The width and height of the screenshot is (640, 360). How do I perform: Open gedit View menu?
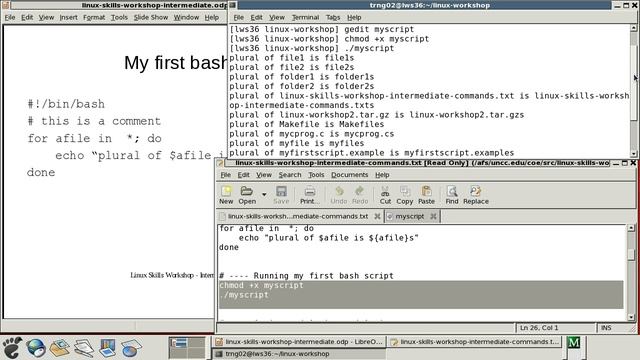pos(264,175)
